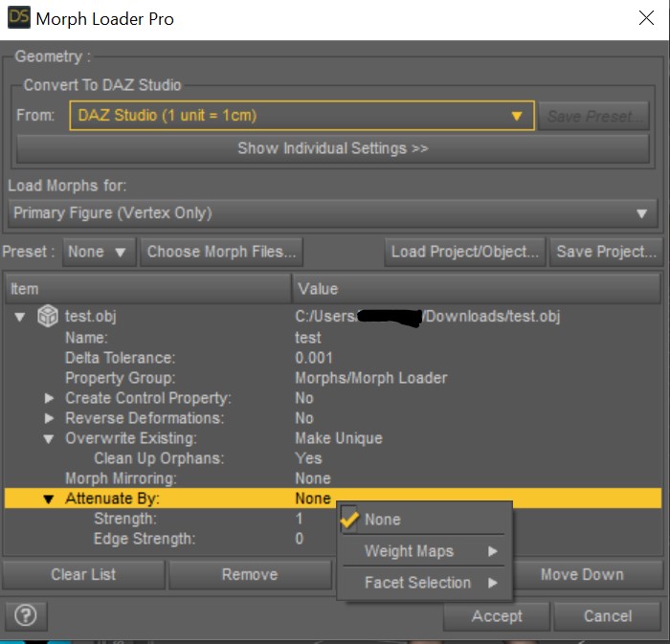This screenshot has height=644, width=670.
Task: Close the Morph Loader Pro dialog
Action: 646,18
